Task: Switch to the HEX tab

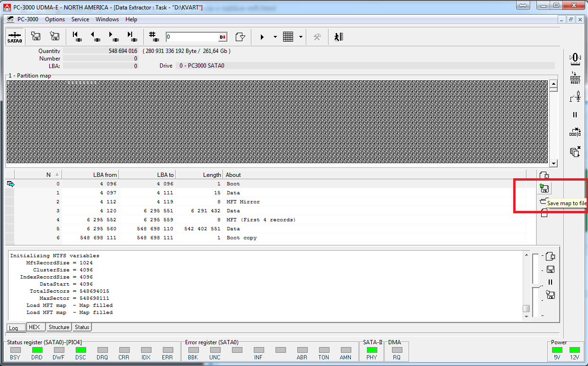Action: pyautogui.click(x=34, y=327)
